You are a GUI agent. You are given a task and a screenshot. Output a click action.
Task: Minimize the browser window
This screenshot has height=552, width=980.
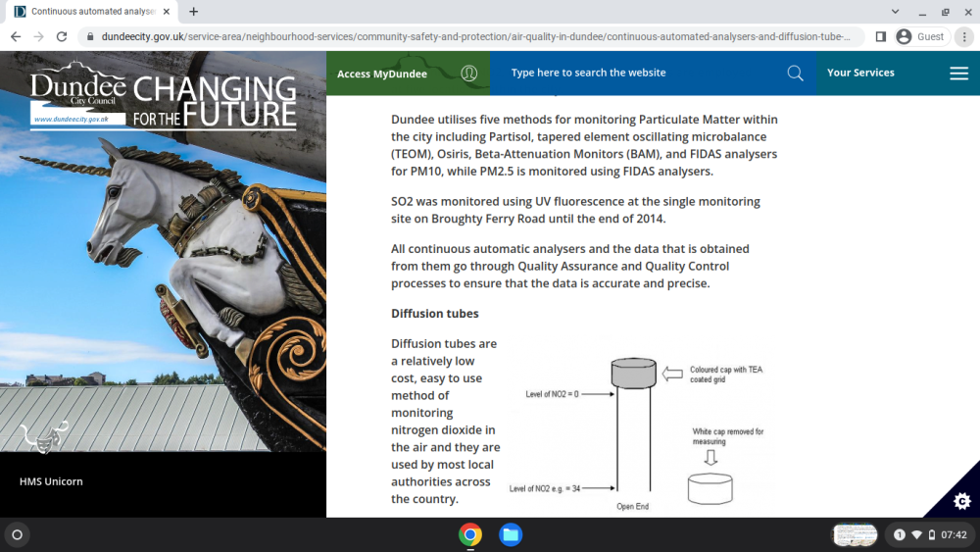click(922, 12)
